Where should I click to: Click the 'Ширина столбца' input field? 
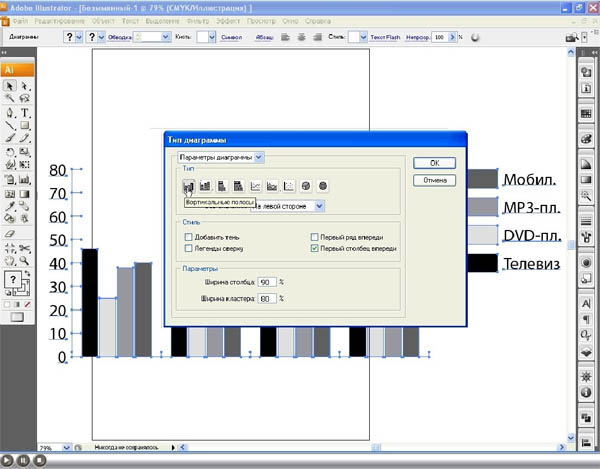pos(266,283)
